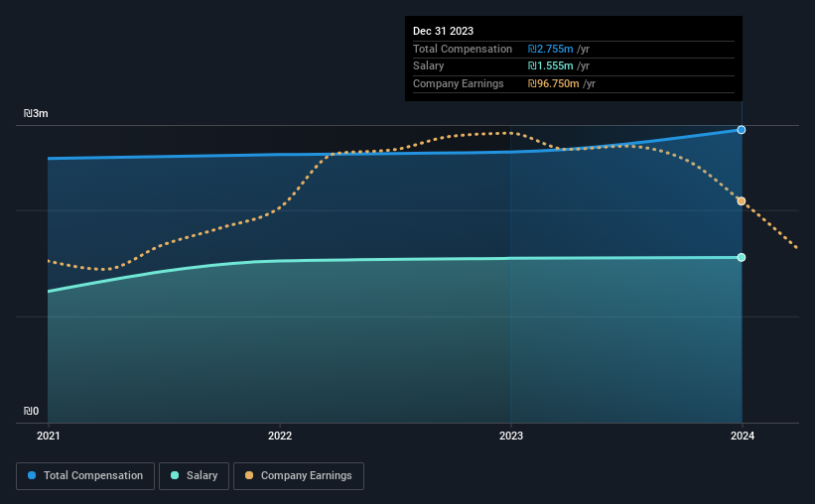The width and height of the screenshot is (815, 504).
Task: Click the Total Compensation label in tooltip
Action: (463, 49)
